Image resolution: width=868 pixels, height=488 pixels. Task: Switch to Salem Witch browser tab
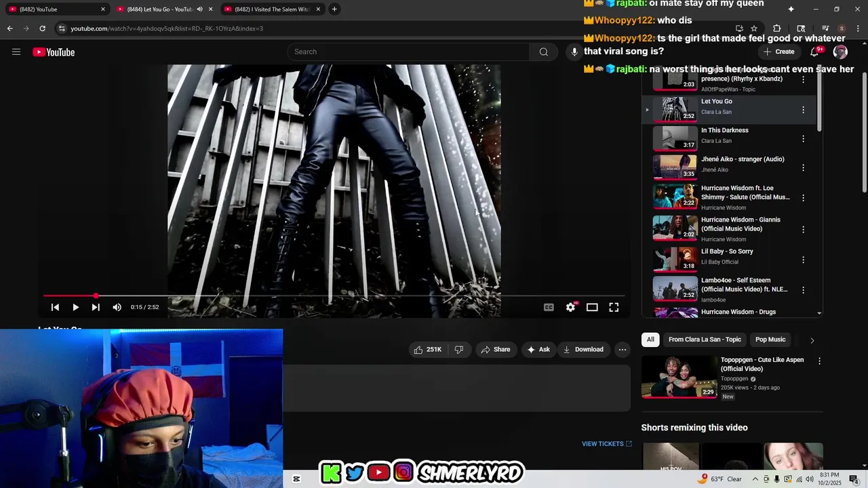(x=271, y=9)
